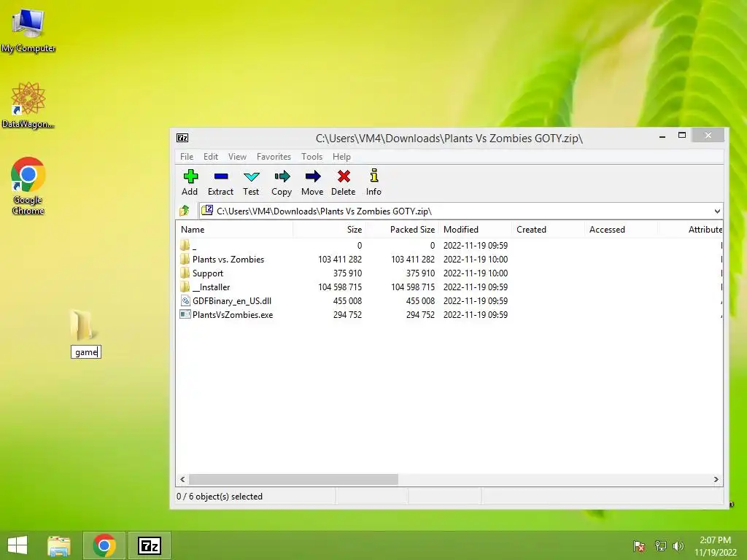Extract files with the Extract icon

point(220,182)
